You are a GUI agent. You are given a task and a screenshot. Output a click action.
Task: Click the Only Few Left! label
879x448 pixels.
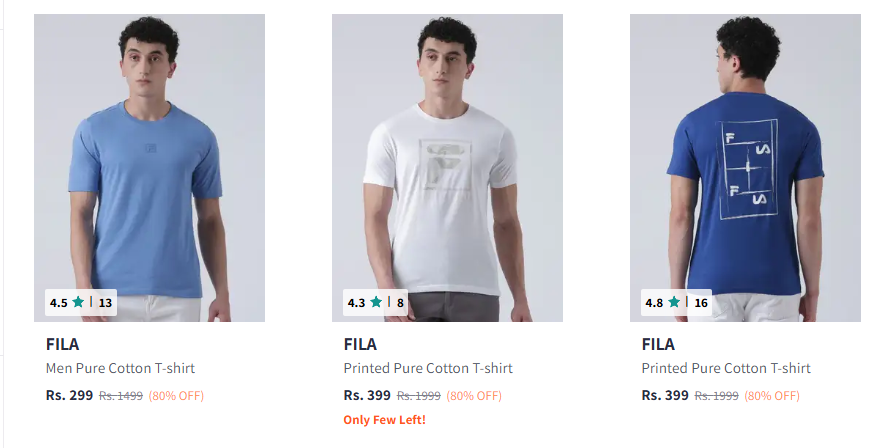click(x=384, y=420)
